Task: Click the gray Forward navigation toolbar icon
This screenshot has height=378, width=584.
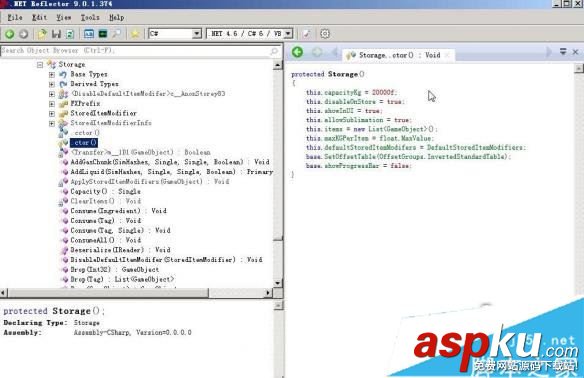Action: pyautogui.click(x=23, y=34)
